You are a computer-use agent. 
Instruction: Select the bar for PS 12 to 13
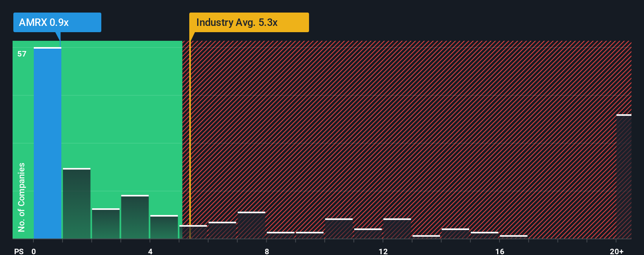[397, 229]
